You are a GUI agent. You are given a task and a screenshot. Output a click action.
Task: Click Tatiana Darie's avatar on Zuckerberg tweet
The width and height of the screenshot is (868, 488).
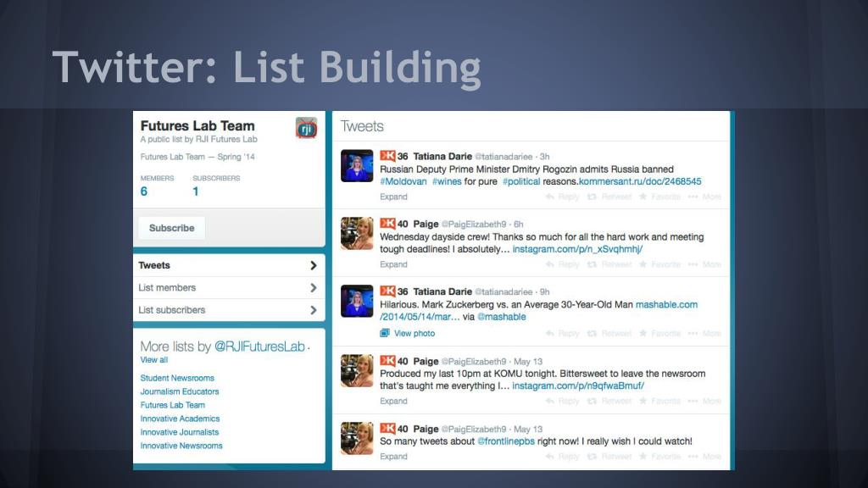[x=357, y=301]
